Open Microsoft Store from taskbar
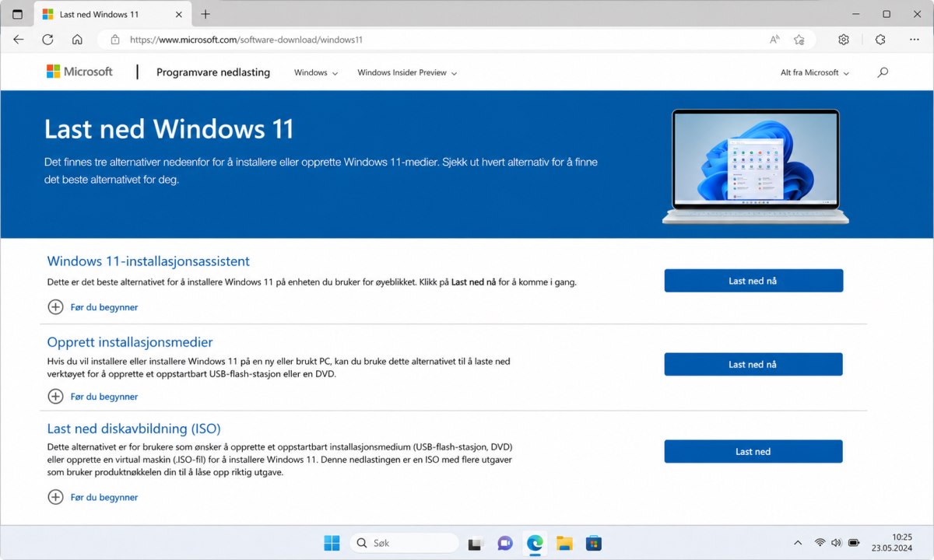The width and height of the screenshot is (934, 560). pyautogui.click(x=593, y=543)
